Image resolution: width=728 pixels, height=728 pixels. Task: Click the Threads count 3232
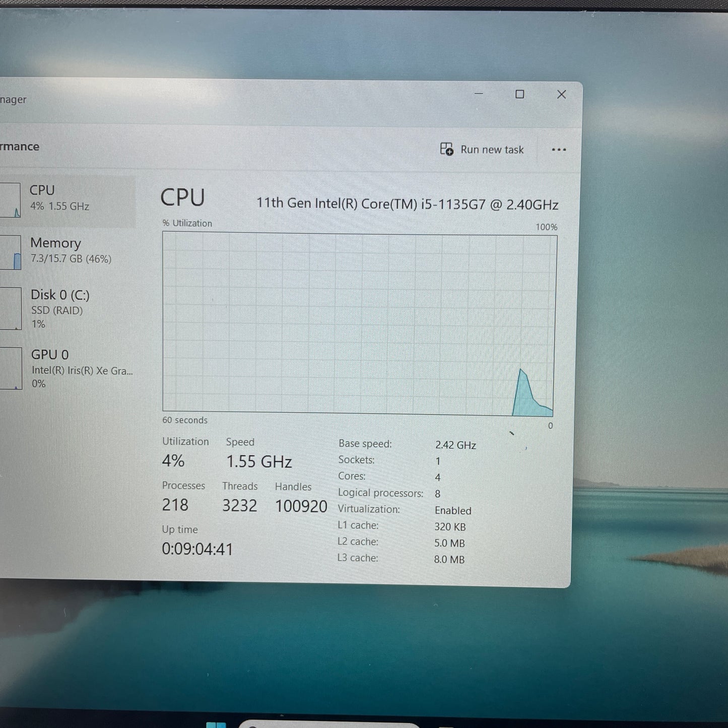[239, 505]
